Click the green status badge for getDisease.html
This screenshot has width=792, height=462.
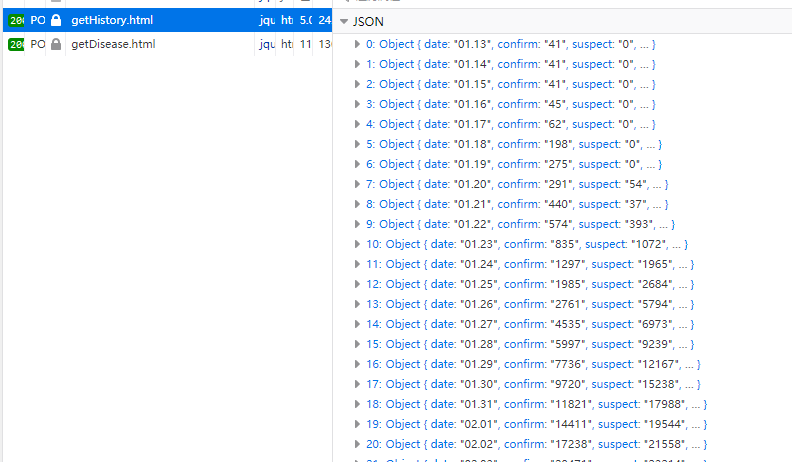[16, 44]
